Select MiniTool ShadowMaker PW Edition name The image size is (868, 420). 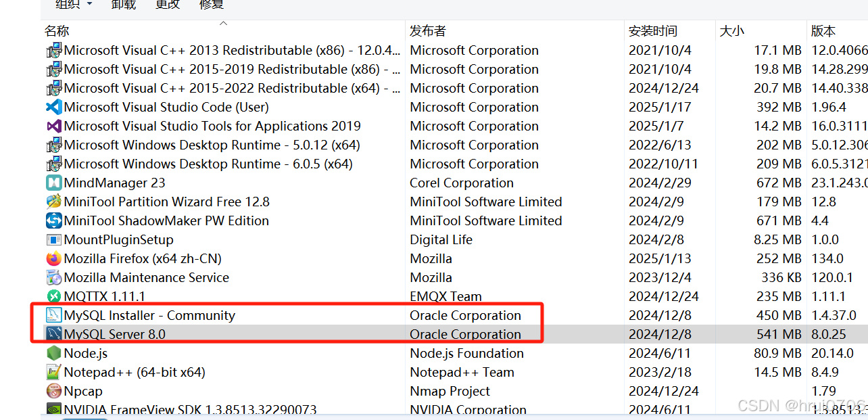166,220
